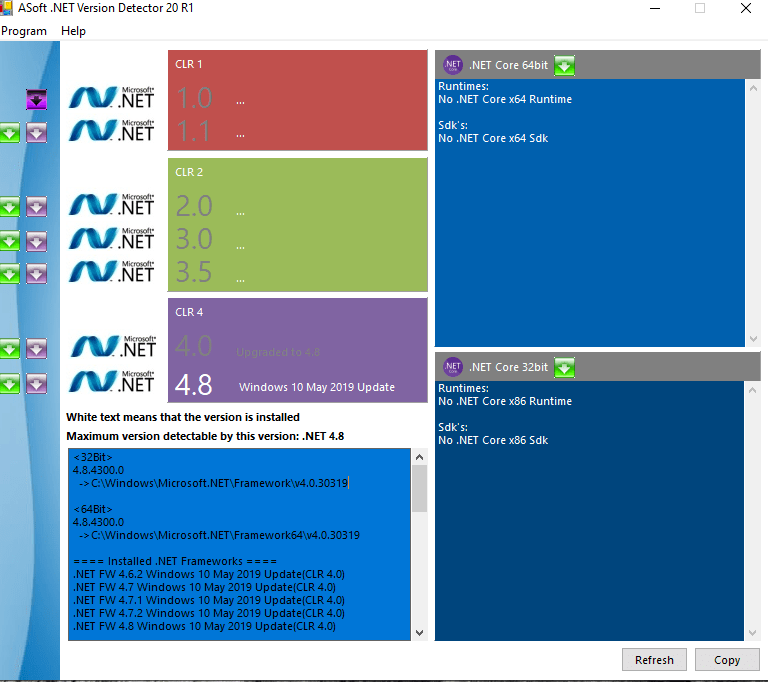Click the purple .NET Core logo in 64bit header
Screen dimensions: 768x682
point(453,65)
